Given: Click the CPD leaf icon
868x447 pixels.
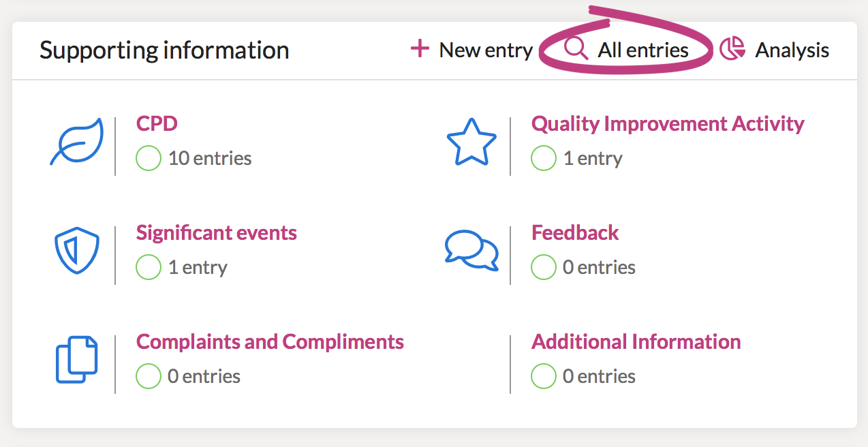Looking at the screenshot, I should pos(77,142).
